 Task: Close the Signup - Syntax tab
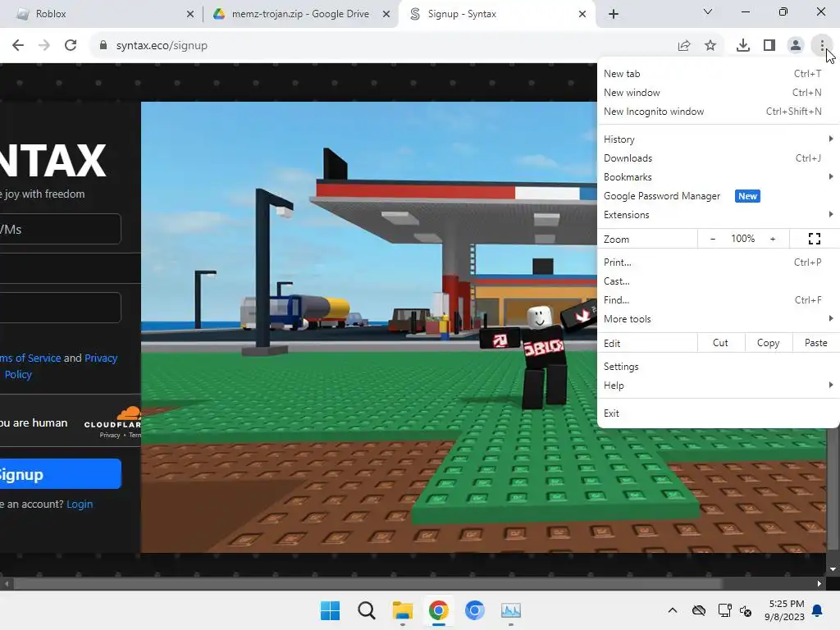coord(582,14)
